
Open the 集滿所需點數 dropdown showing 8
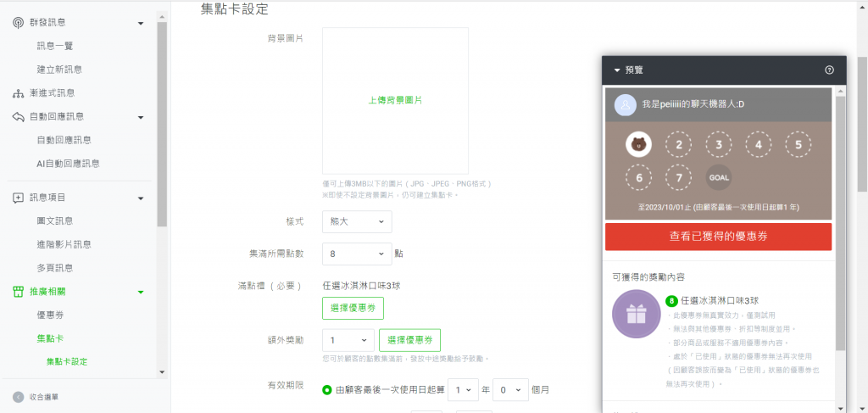[x=357, y=254]
